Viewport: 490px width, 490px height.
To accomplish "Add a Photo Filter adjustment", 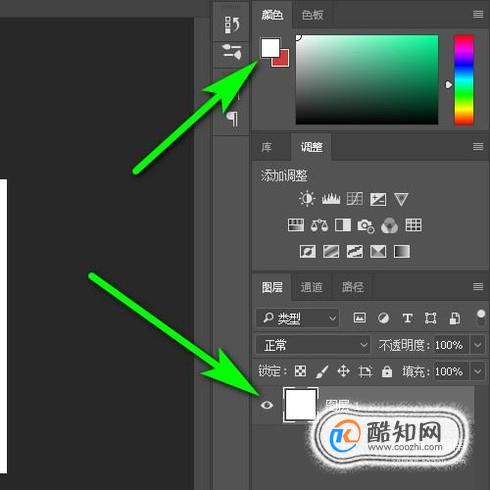I will [x=366, y=226].
